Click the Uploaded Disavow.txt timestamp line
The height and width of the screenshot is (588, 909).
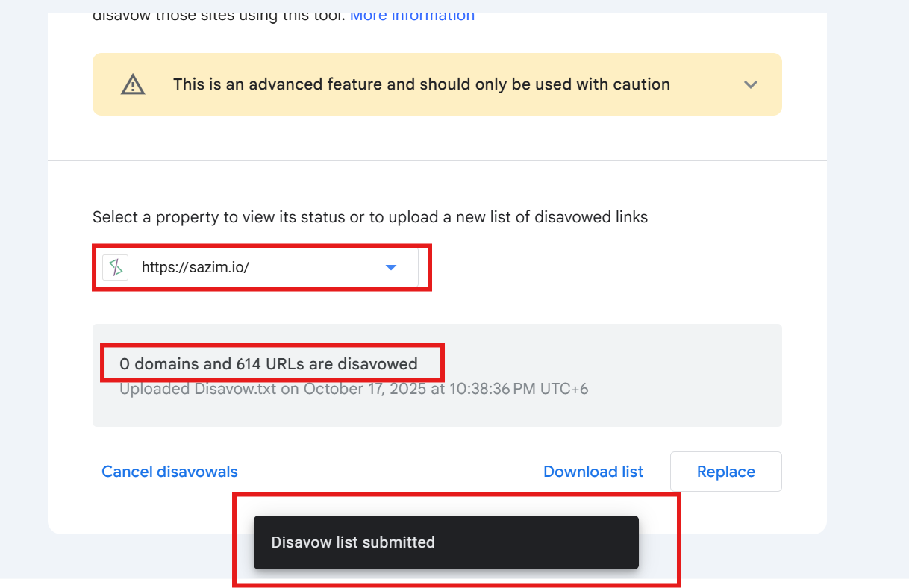(x=354, y=389)
